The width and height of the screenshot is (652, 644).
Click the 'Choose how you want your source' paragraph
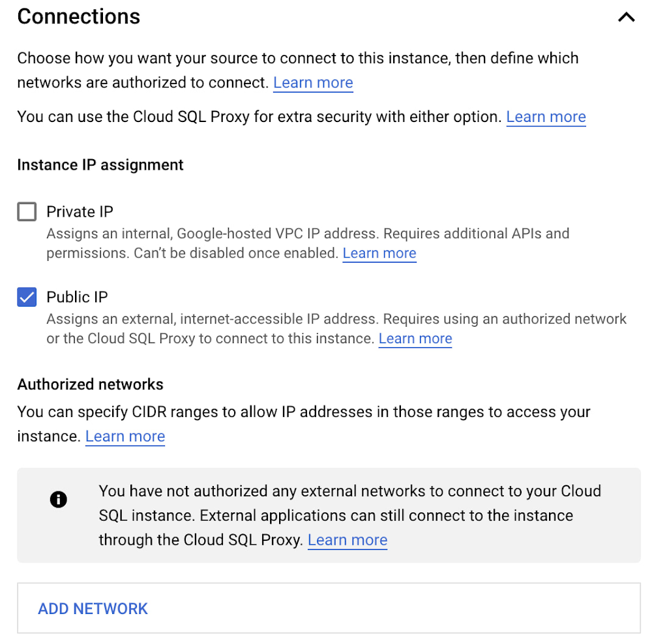pyautogui.click(x=297, y=59)
